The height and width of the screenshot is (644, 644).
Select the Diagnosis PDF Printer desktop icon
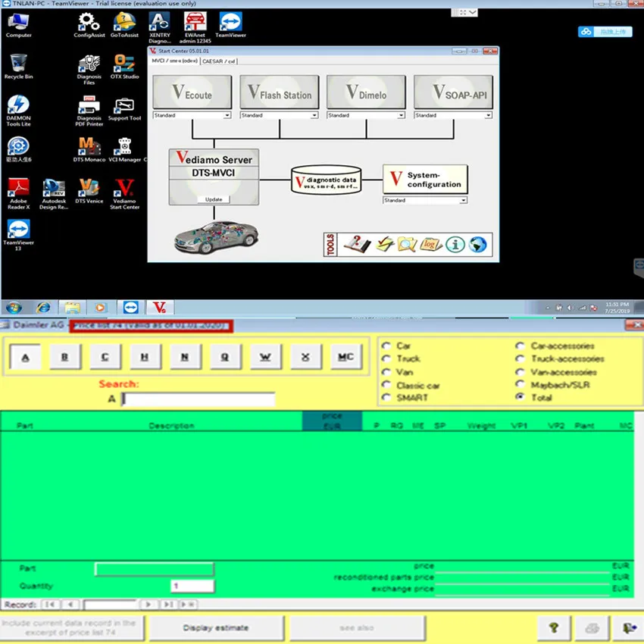89,111
